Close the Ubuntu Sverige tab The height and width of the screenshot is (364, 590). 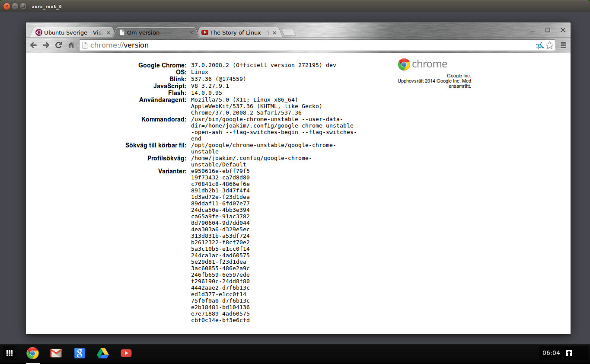pyautogui.click(x=108, y=32)
